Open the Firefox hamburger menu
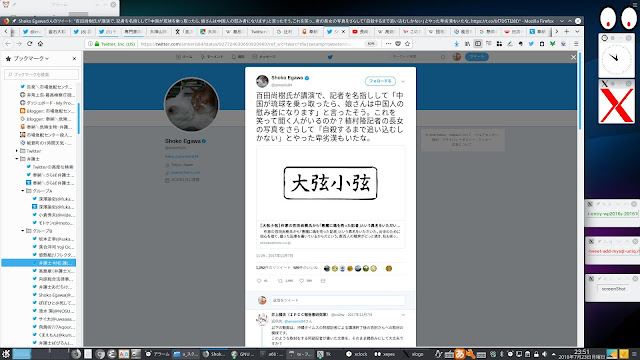Screen dimensions: 640x360 coord(576,44)
